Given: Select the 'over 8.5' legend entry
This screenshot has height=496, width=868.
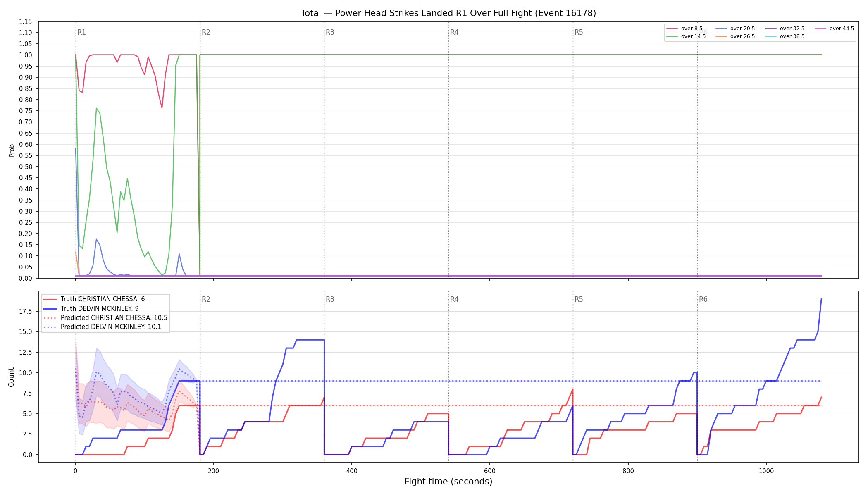Looking at the screenshot, I should coord(684,29).
